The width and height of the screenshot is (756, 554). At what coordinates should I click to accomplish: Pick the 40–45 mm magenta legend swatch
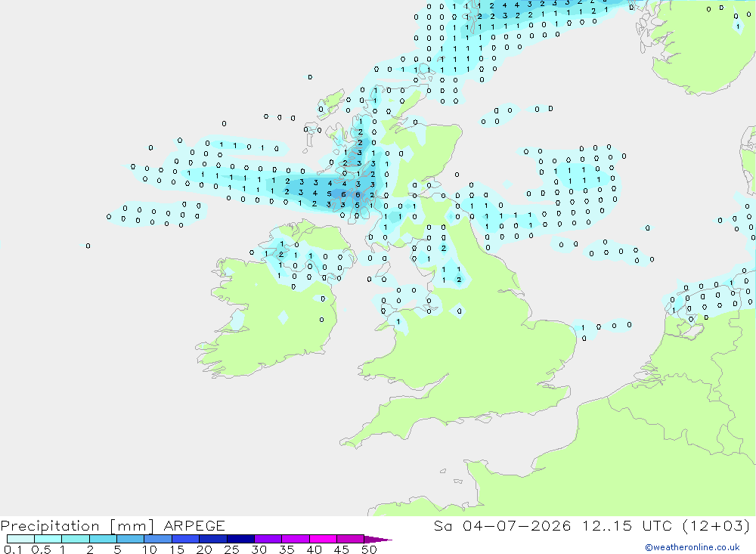[323, 539]
